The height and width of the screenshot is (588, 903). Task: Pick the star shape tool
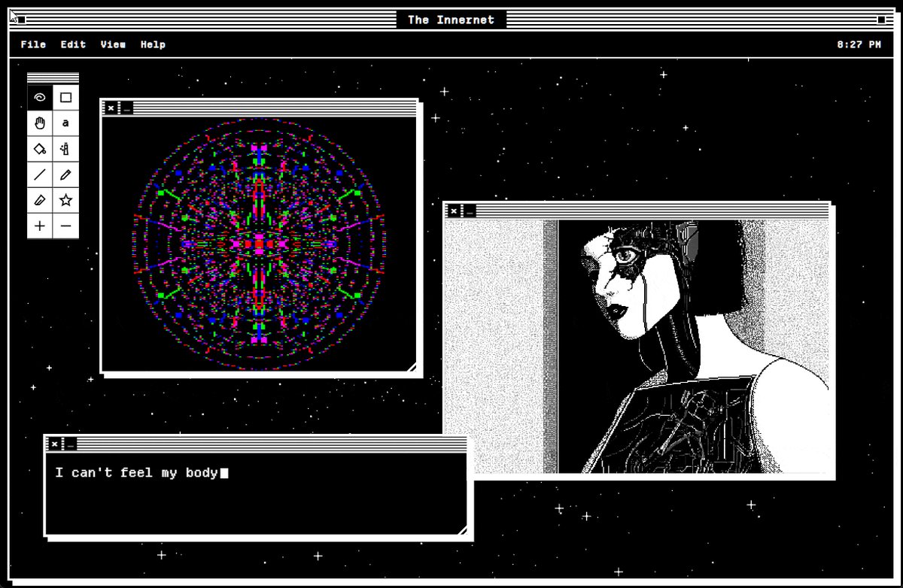point(66,200)
